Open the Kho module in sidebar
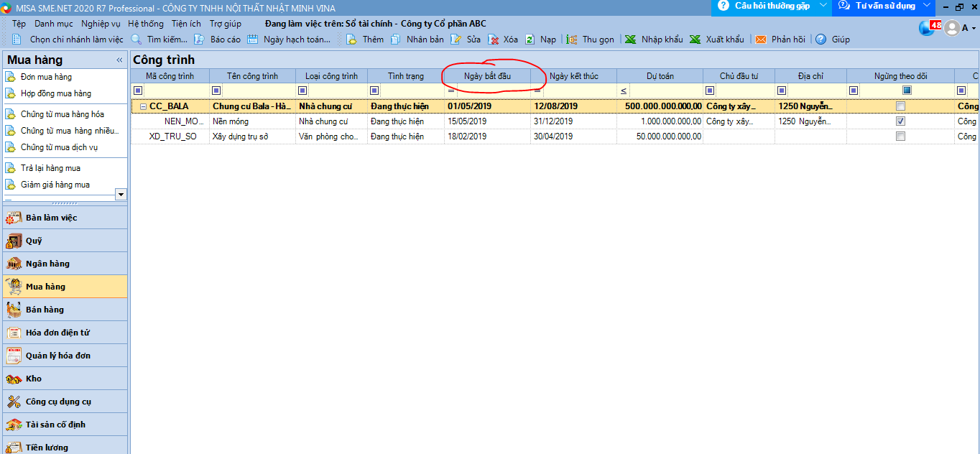This screenshot has height=454, width=980. click(34, 379)
